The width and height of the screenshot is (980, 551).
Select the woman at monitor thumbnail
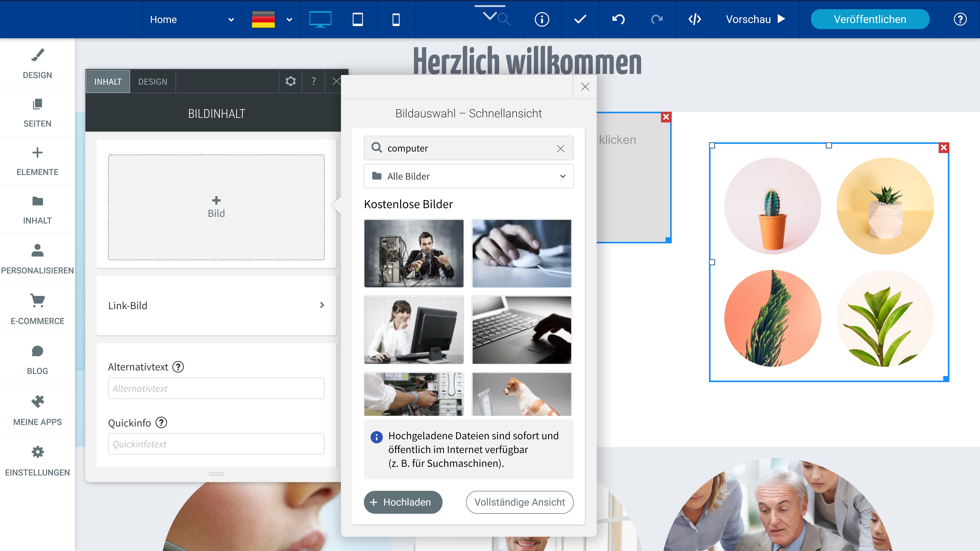(414, 330)
